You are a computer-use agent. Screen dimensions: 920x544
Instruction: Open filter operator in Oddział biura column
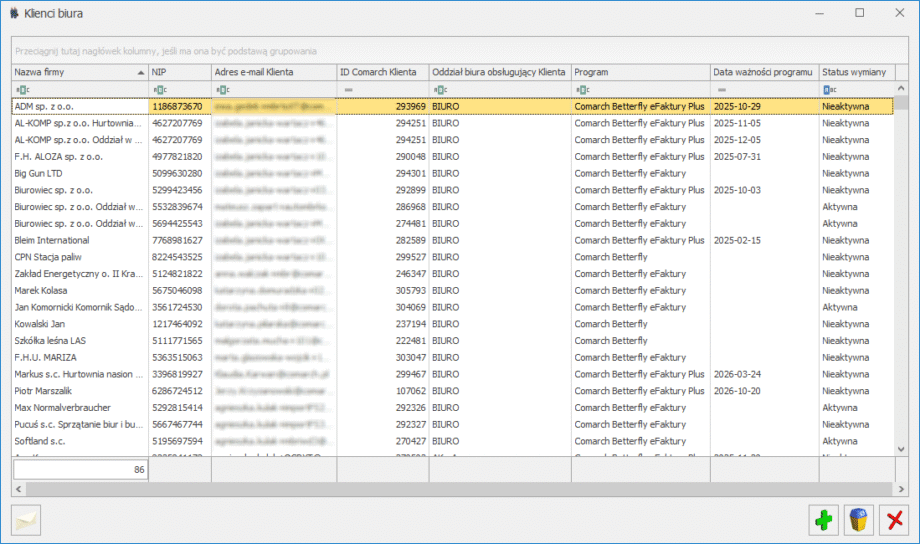[x=439, y=89]
